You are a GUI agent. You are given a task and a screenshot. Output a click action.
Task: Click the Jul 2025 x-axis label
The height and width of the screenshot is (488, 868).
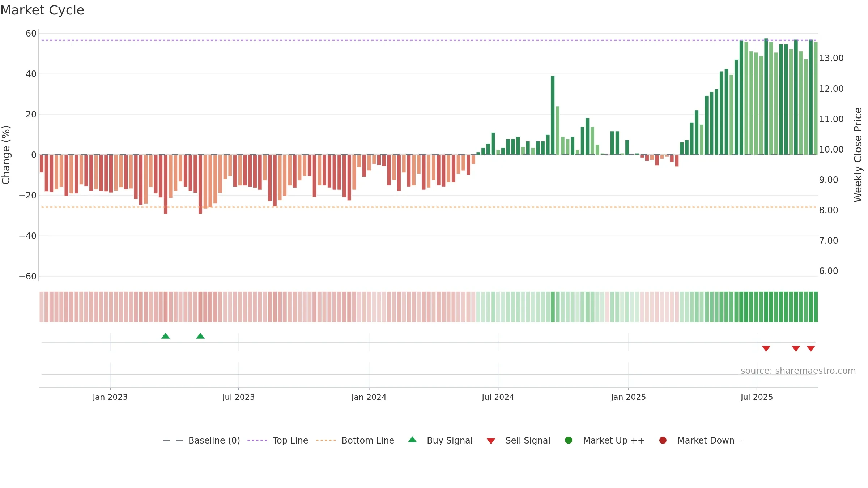pos(757,397)
